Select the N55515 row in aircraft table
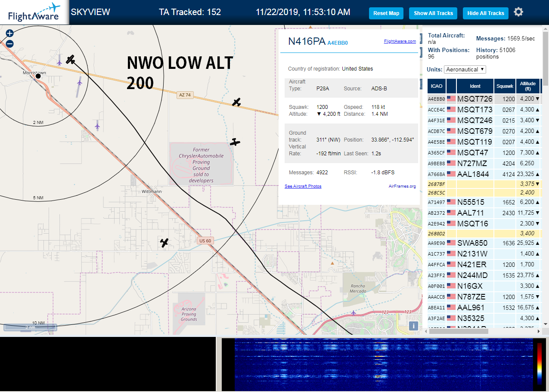This screenshot has width=549, height=392. pyautogui.click(x=484, y=202)
